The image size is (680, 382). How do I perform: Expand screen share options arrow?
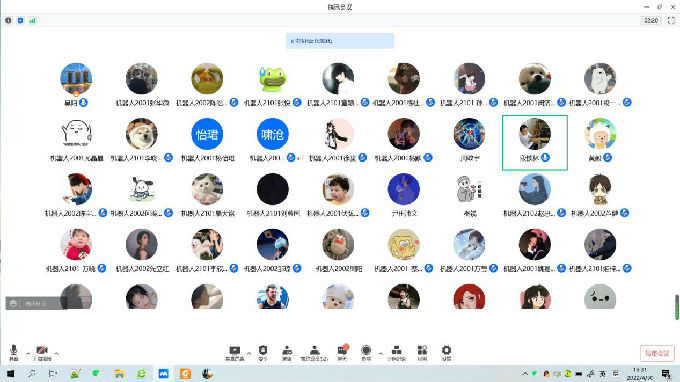(x=249, y=353)
